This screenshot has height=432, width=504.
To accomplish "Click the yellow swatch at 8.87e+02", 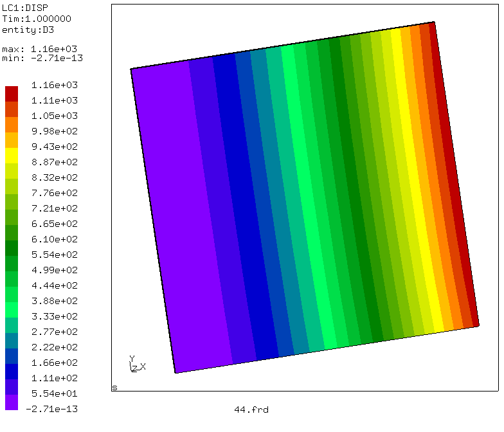I will tap(12, 156).
